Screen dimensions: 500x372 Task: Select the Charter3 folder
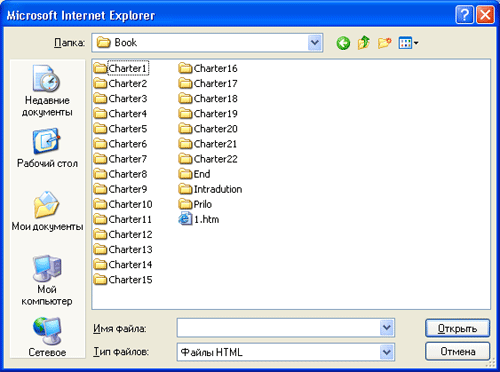120,99
